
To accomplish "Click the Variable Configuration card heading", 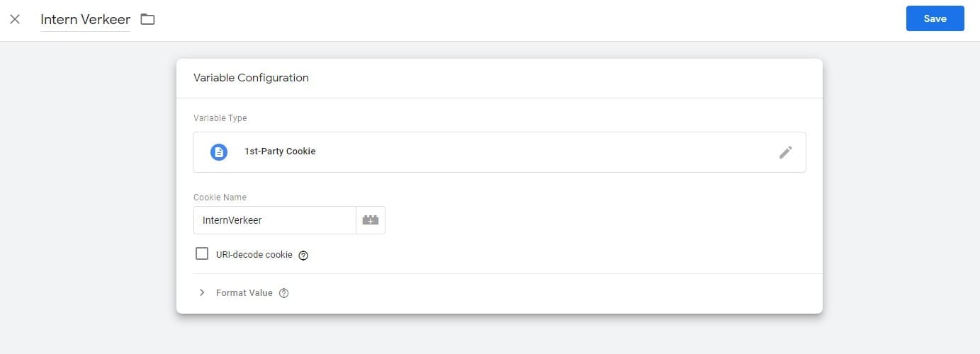I will 251,78.
